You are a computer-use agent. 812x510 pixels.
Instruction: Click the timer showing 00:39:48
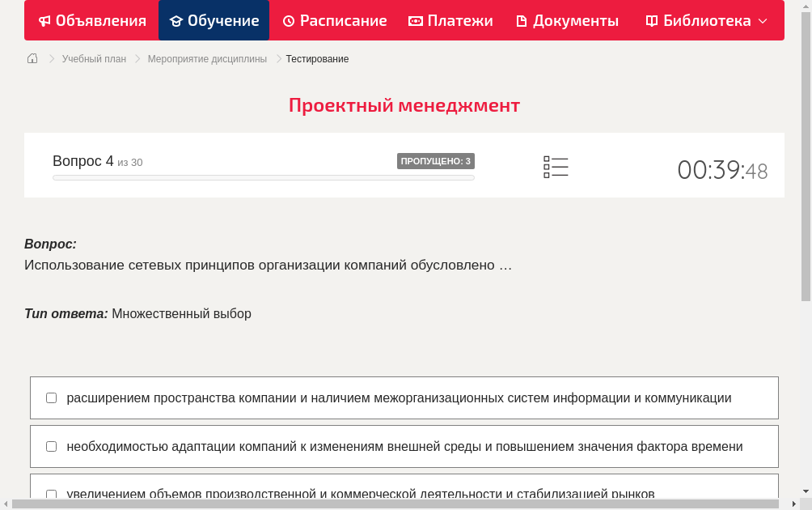click(x=722, y=170)
